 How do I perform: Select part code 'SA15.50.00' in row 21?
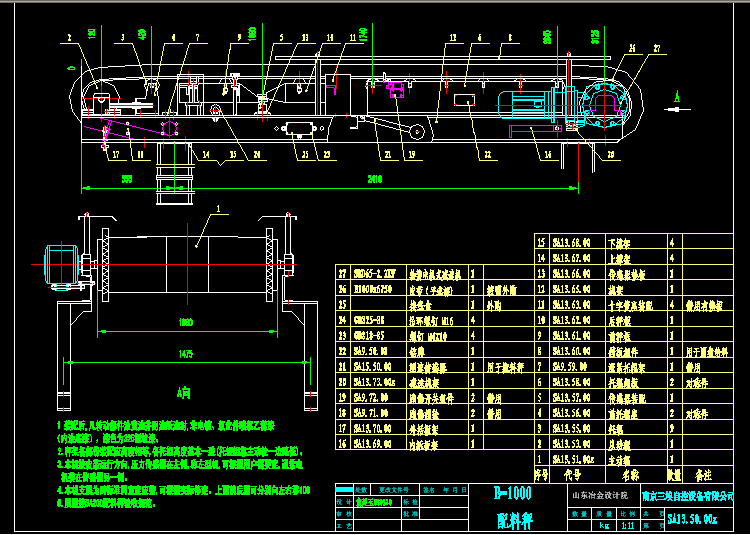coord(372,367)
